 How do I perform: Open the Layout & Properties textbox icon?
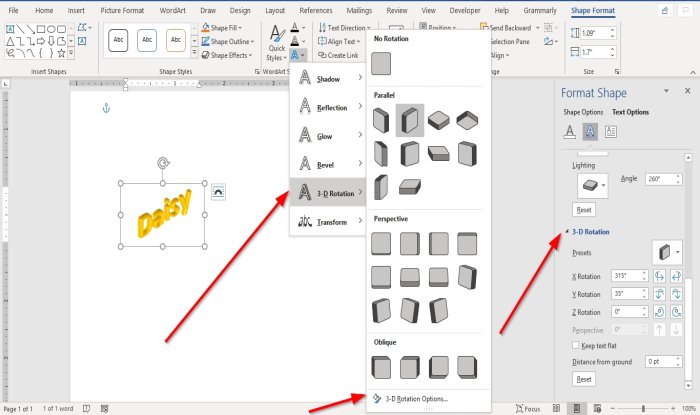point(611,131)
